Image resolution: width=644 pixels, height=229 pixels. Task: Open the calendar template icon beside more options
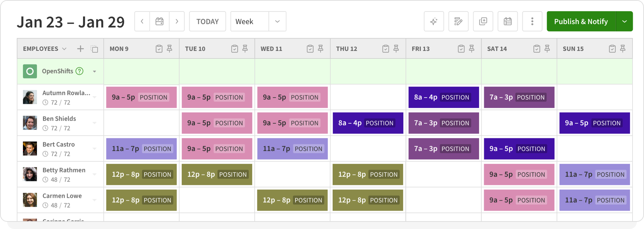click(507, 21)
